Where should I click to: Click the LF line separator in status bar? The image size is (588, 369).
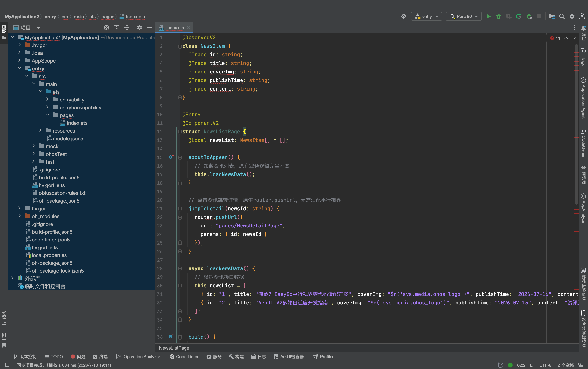532,365
